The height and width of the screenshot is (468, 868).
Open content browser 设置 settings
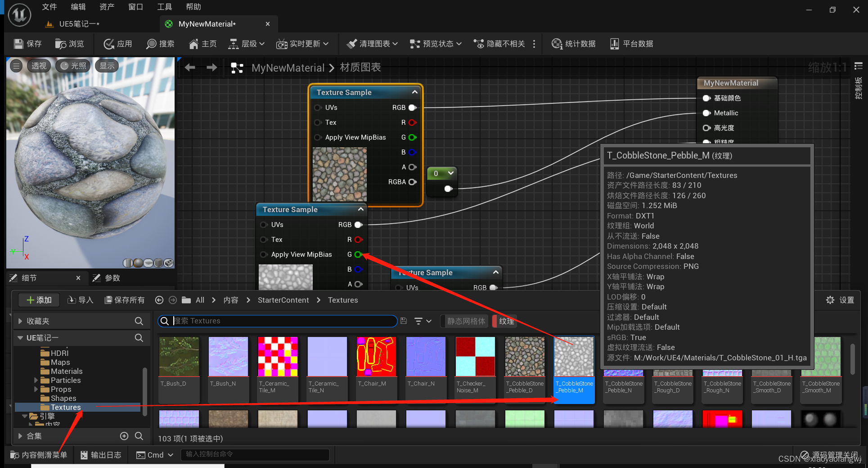840,300
